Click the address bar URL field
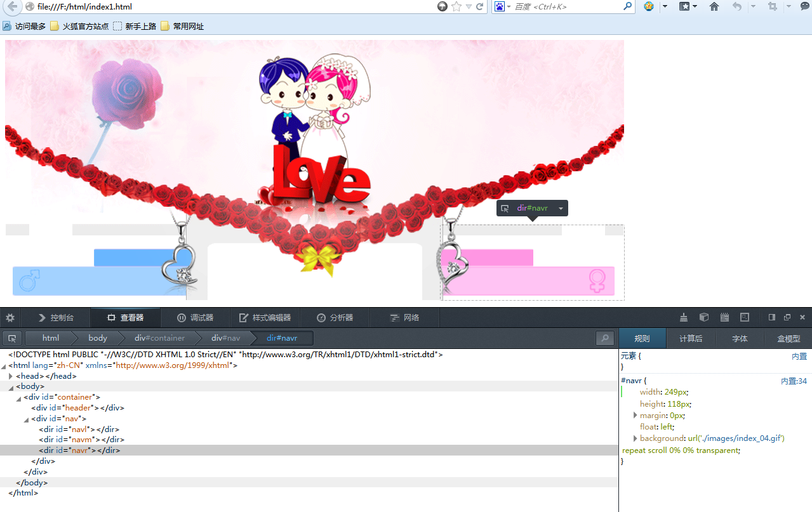This screenshot has width=812, height=512. point(235,6)
